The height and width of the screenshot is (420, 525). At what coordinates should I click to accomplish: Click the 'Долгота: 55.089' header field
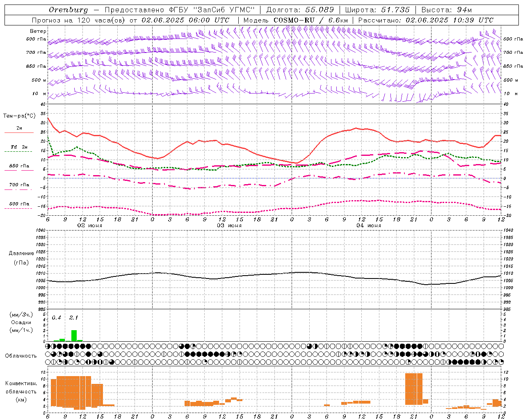300,10
